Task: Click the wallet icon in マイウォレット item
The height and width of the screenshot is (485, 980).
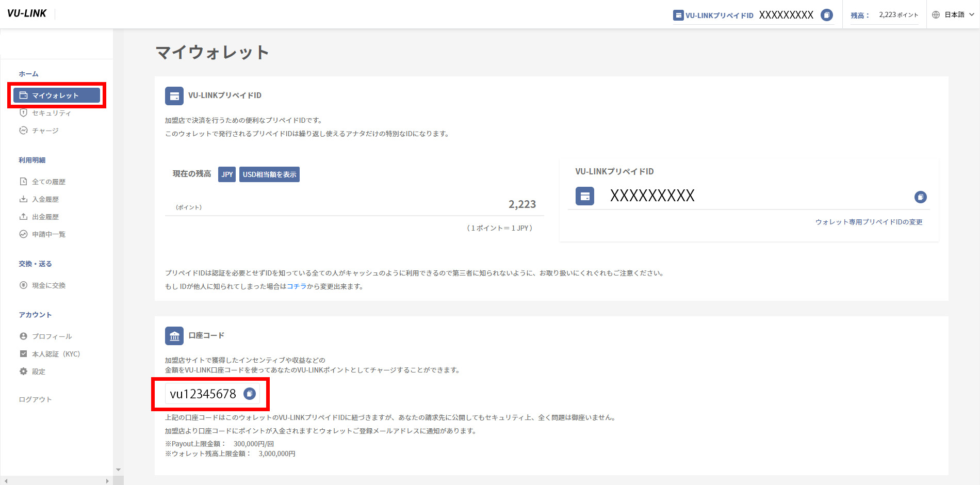Action: 23,95
